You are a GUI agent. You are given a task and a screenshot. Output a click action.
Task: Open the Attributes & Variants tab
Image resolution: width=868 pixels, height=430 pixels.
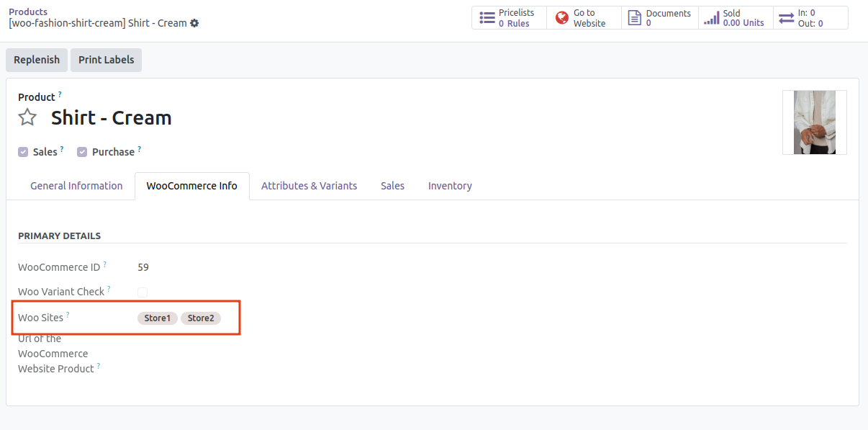309,186
